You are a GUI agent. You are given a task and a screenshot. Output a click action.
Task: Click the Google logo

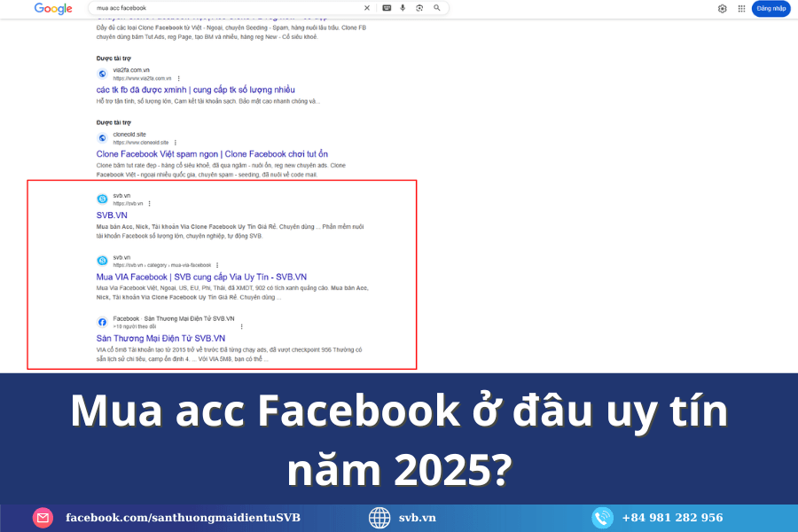click(53, 8)
